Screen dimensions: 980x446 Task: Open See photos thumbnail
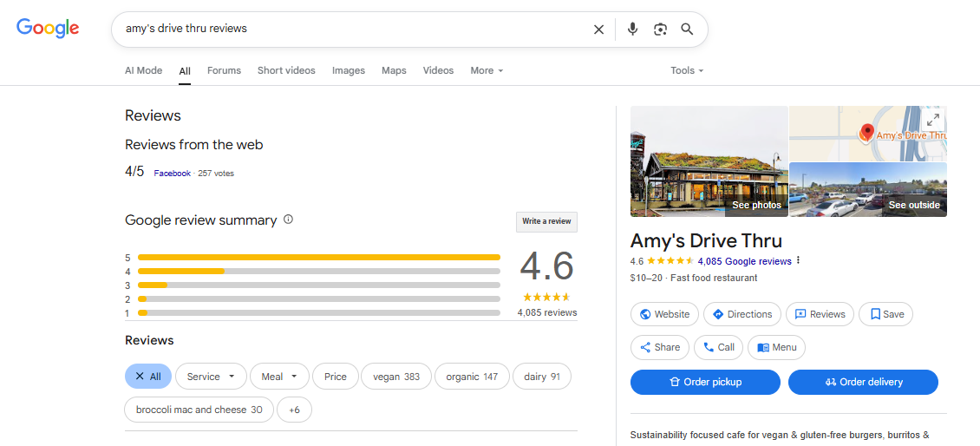[709, 161]
